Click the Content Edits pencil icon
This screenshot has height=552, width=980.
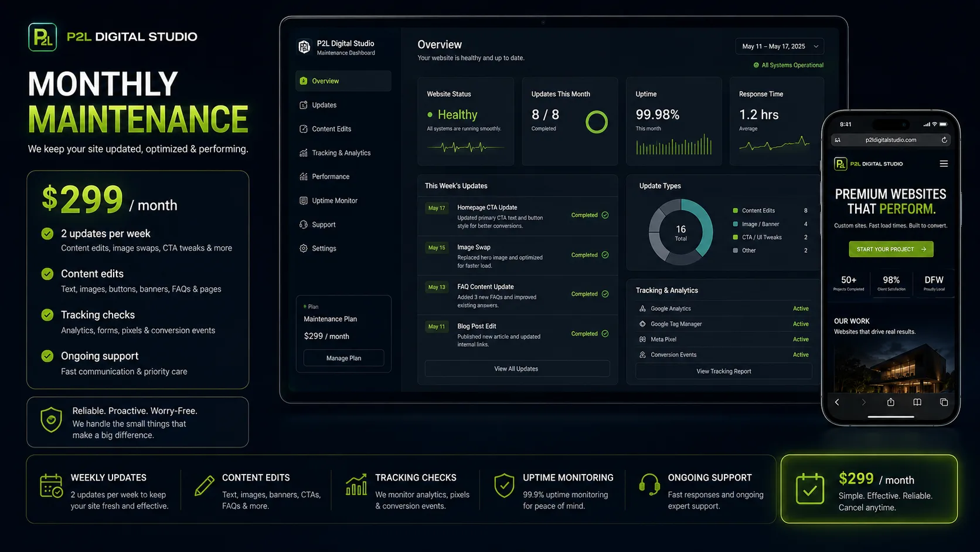point(204,486)
